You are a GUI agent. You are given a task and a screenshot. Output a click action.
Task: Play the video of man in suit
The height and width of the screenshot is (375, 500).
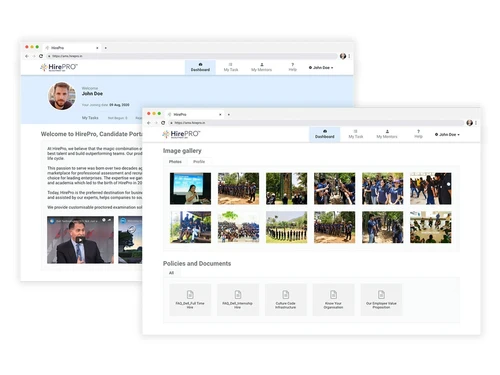80,240
